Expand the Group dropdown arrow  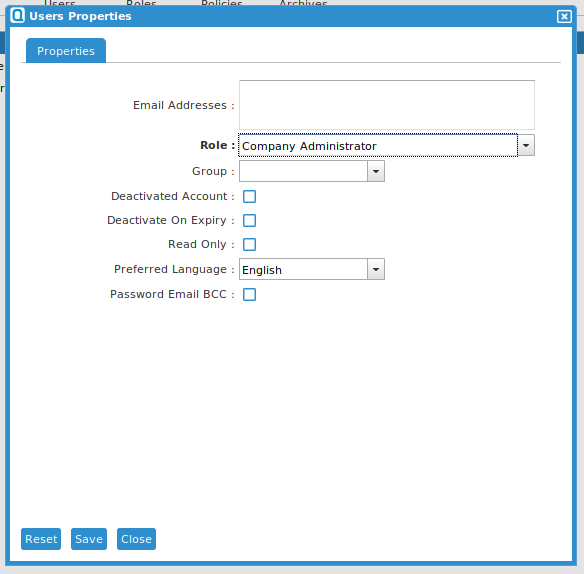(x=376, y=171)
